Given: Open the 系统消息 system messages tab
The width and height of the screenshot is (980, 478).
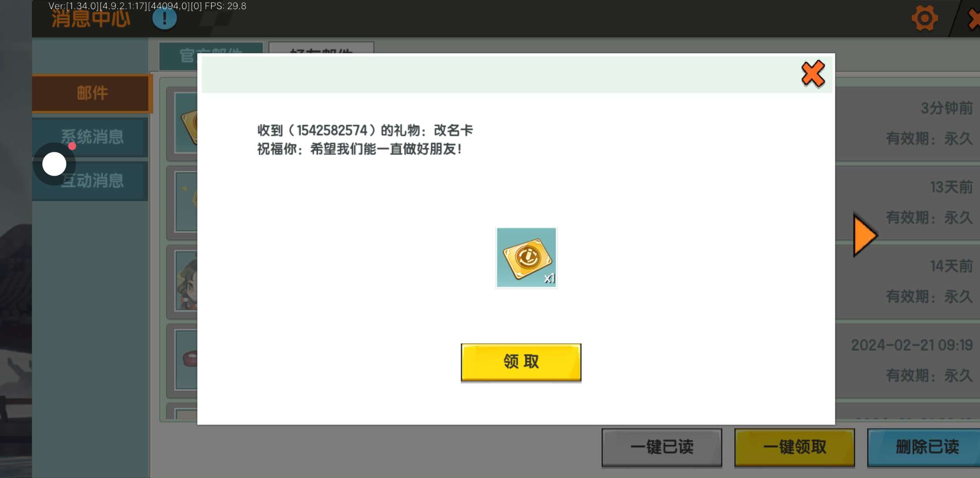Looking at the screenshot, I should (102, 137).
